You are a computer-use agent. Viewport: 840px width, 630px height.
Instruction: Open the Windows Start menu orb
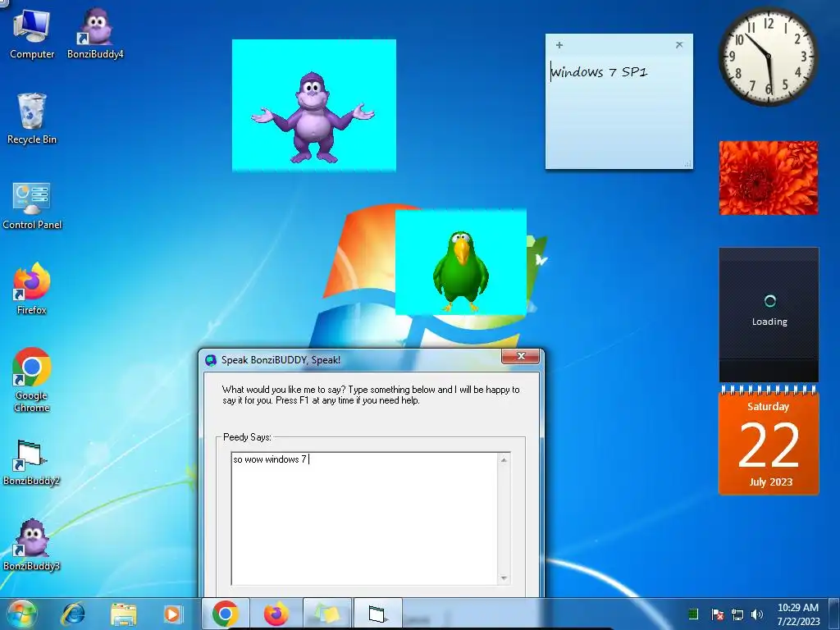pos(21,614)
